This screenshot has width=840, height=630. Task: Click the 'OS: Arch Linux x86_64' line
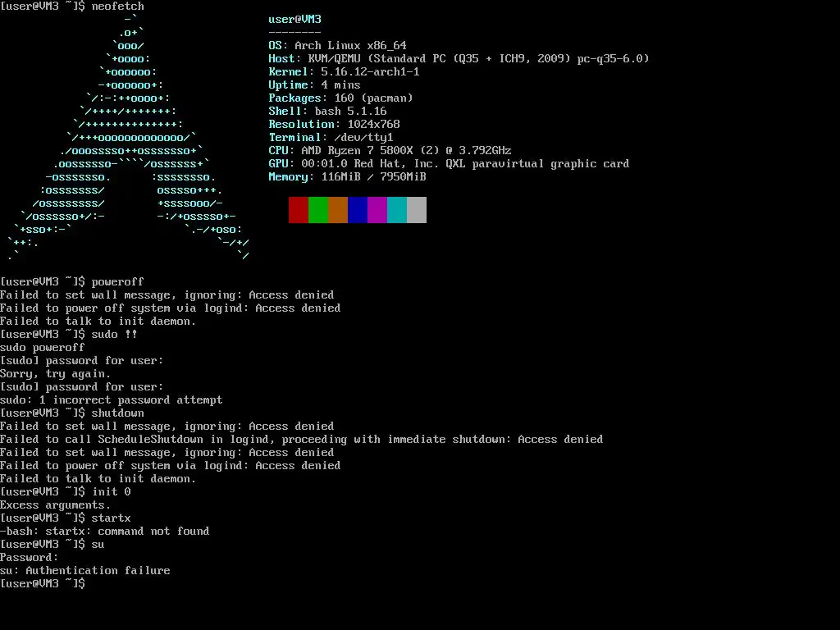[337, 46]
